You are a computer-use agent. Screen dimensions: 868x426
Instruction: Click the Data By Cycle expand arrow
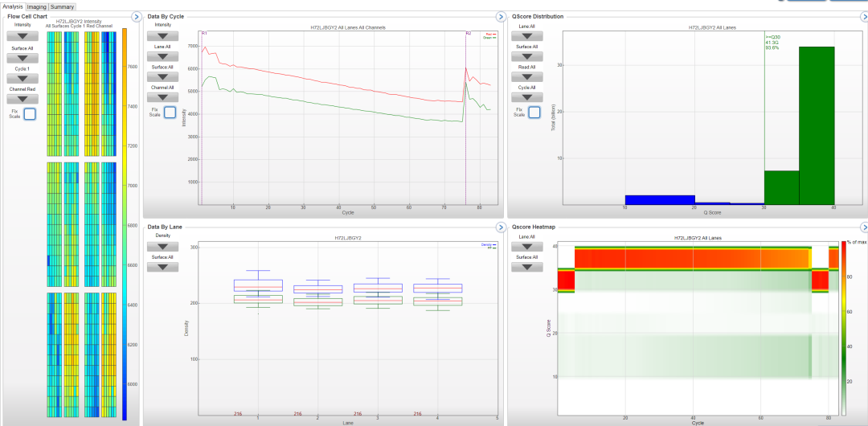500,16
